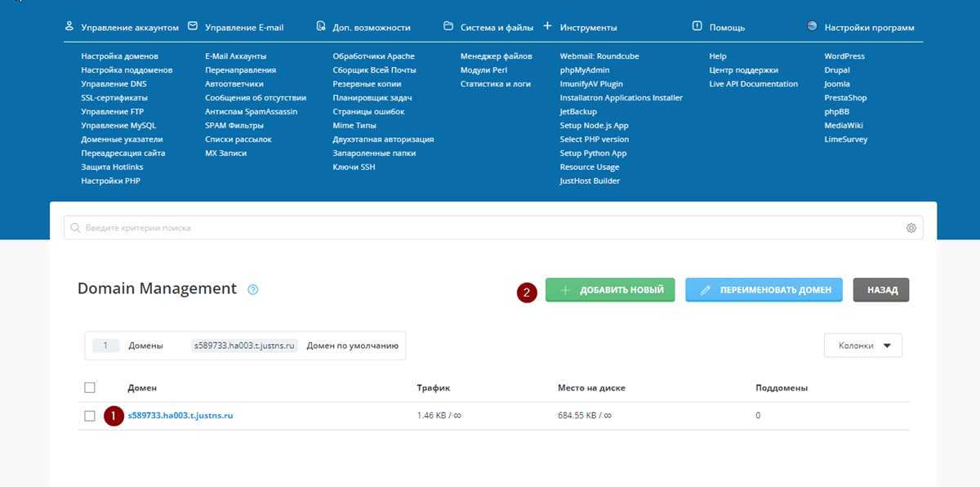Click the Добавить новый button
The height and width of the screenshot is (487, 980).
click(610, 290)
